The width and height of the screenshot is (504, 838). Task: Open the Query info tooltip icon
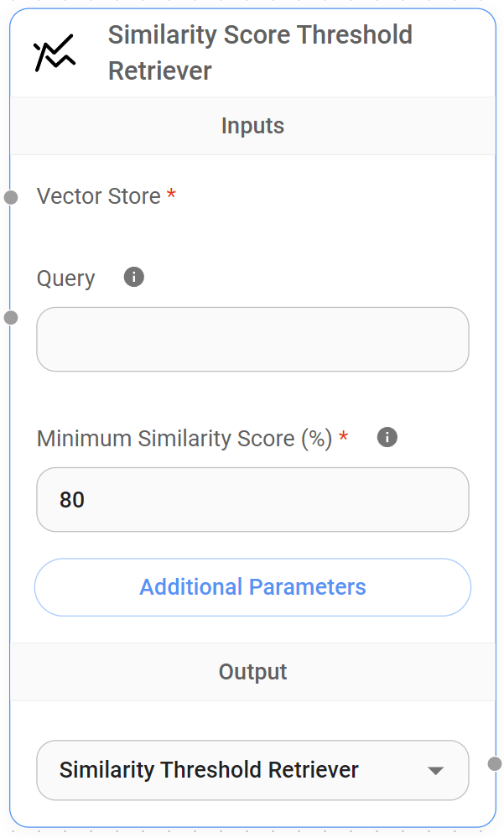(133, 277)
